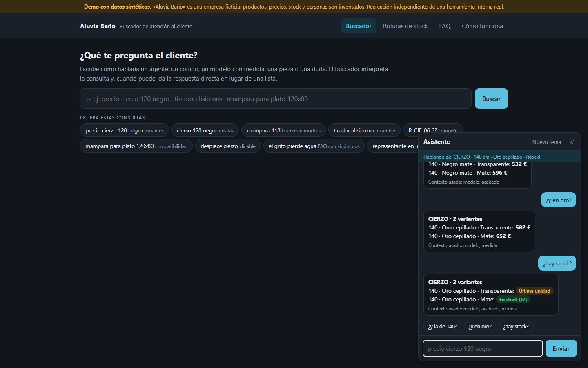
Task: Go to Roturas de stock
Action: point(405,26)
